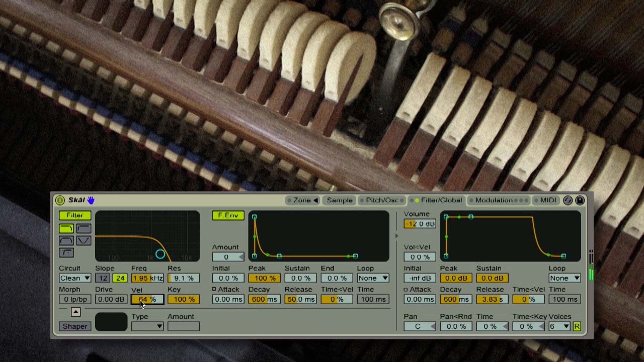Select the highpass filter type icon
The height and width of the screenshot is (362, 644).
point(84,228)
